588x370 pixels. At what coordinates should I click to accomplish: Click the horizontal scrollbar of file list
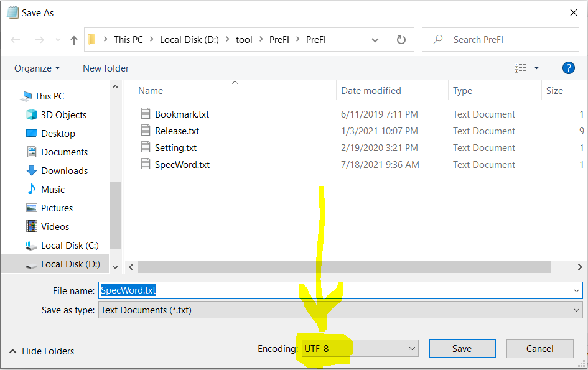pos(344,267)
